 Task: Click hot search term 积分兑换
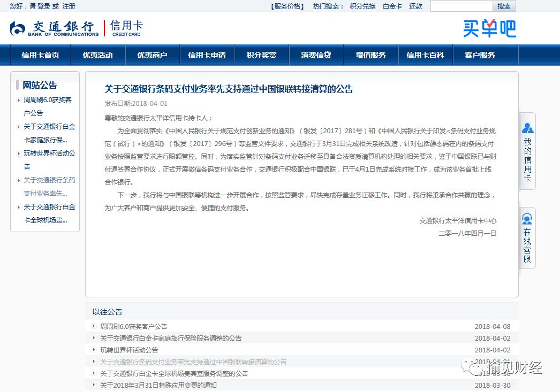(362, 6)
